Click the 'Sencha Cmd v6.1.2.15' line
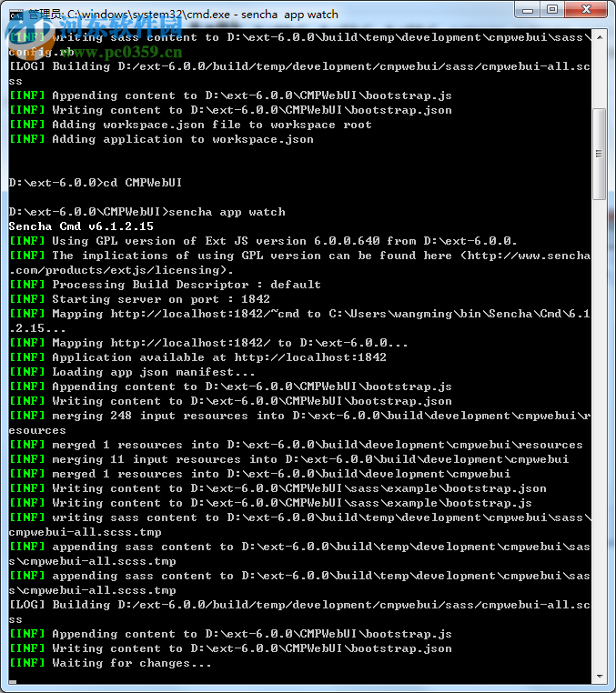The width and height of the screenshot is (616, 693). click(81, 226)
